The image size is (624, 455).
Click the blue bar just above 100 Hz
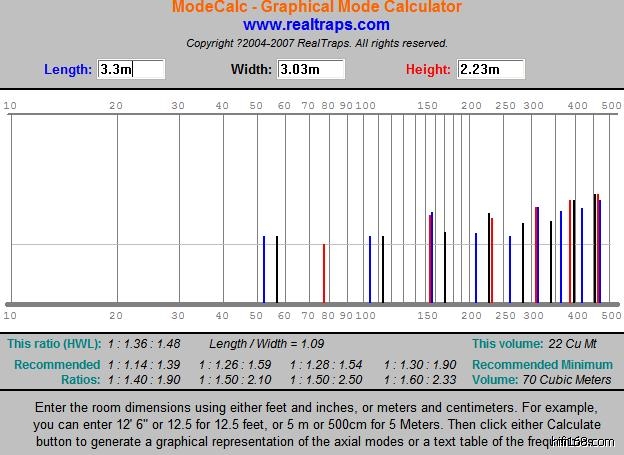370,268
